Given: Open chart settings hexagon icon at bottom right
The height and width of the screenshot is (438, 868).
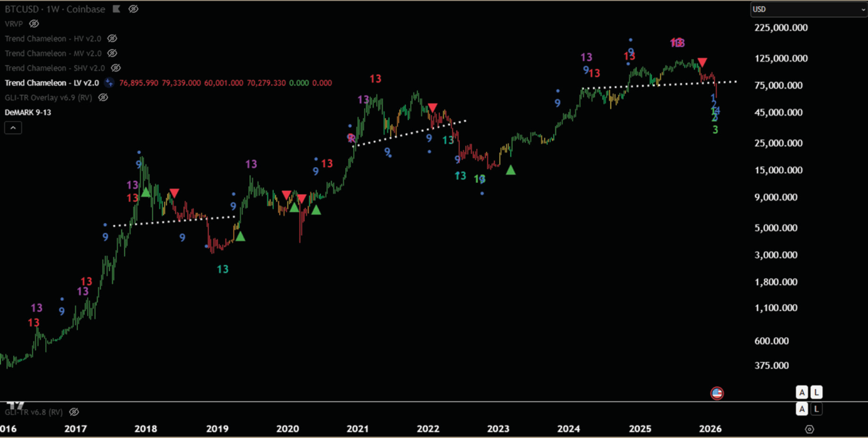Looking at the screenshot, I should (x=810, y=429).
